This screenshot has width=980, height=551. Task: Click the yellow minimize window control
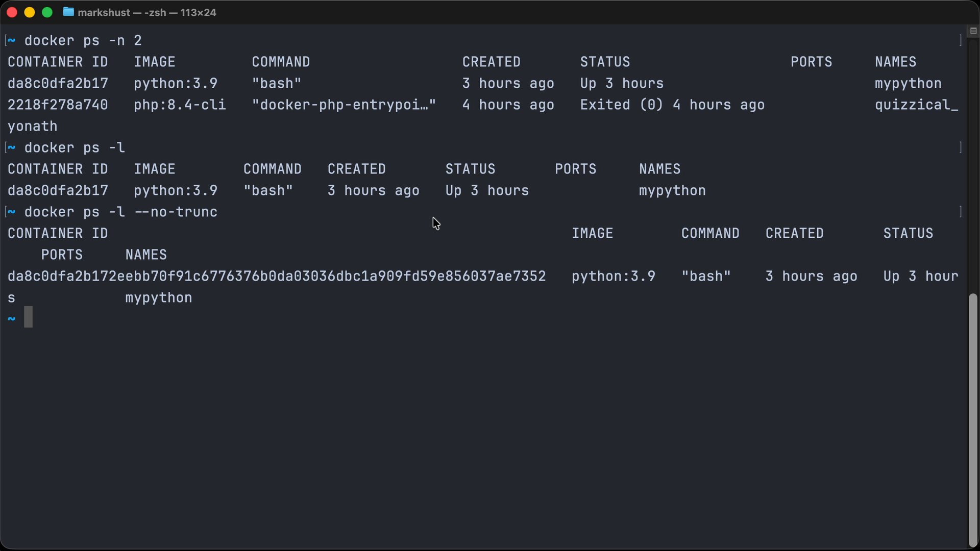tap(29, 12)
